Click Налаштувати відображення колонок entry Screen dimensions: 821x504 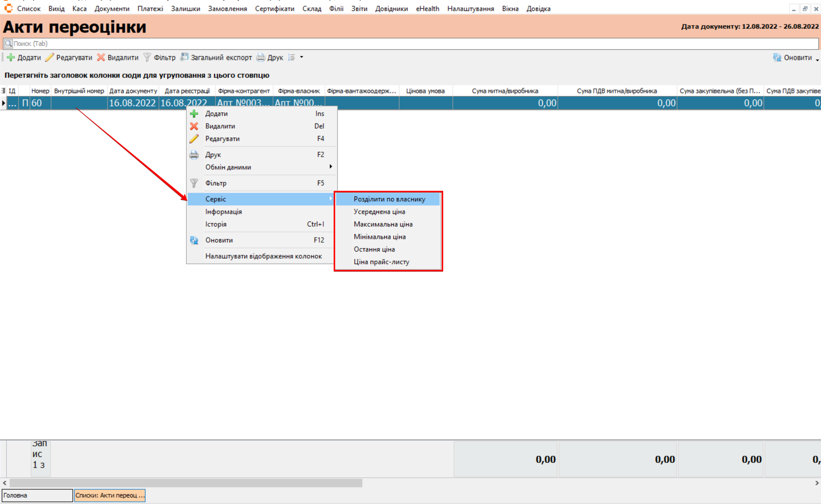[263, 256]
